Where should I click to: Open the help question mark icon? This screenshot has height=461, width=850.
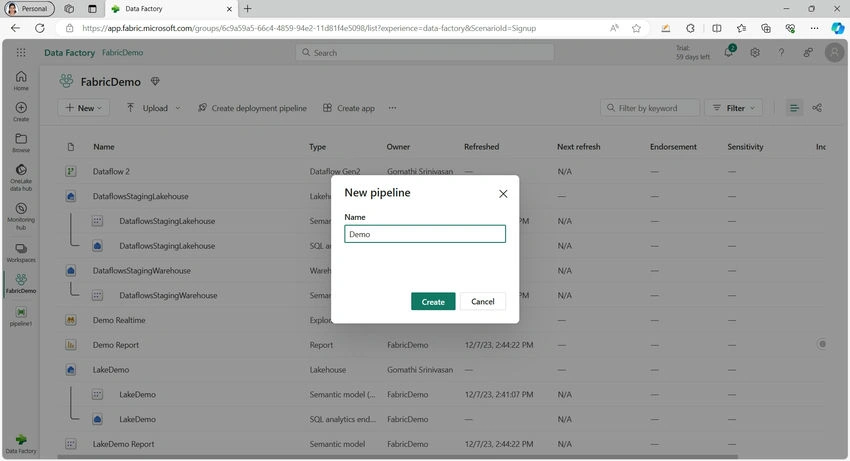[781, 53]
